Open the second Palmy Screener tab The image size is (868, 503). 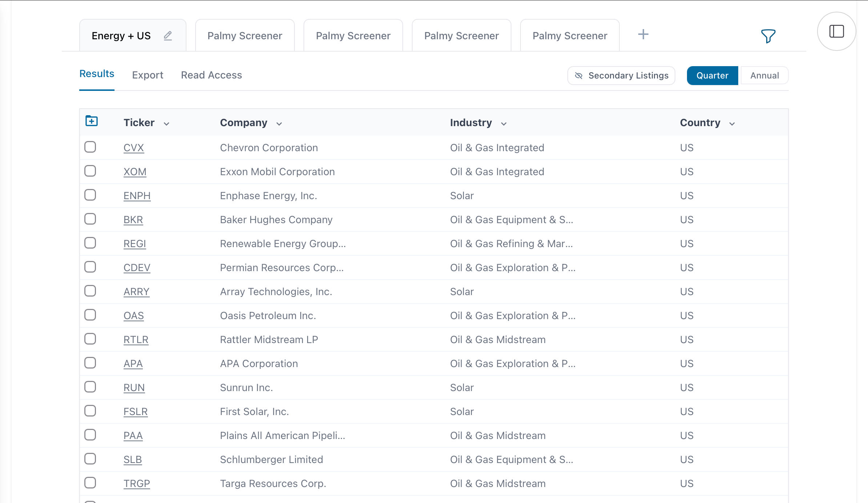(353, 36)
